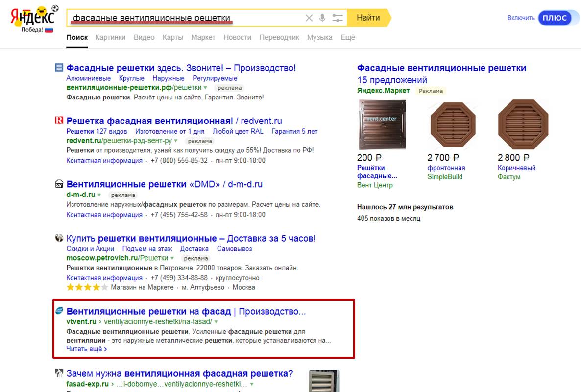Click the Petrovich favicon
The height and width of the screenshot is (392, 581).
59,238
